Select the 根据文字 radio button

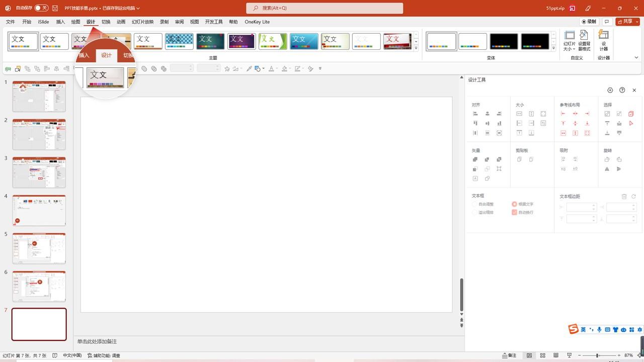tap(514, 204)
